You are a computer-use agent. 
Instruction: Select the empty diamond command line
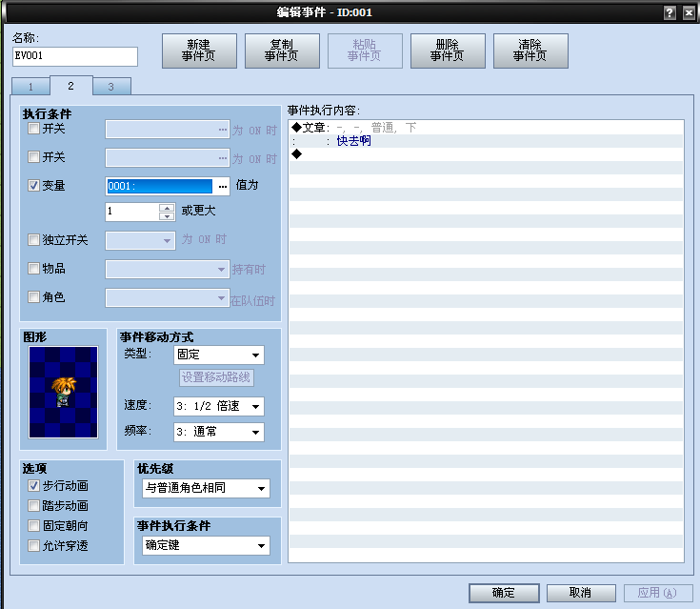coord(486,154)
